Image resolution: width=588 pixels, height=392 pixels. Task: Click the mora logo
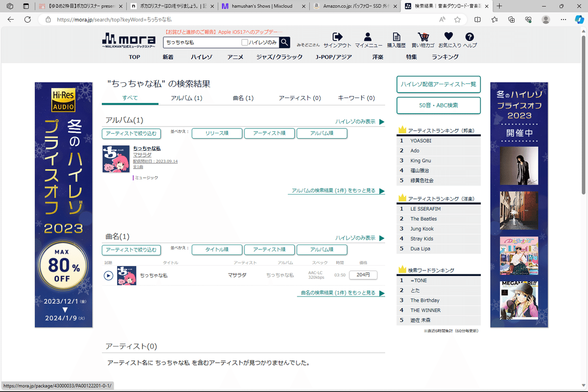coord(129,40)
